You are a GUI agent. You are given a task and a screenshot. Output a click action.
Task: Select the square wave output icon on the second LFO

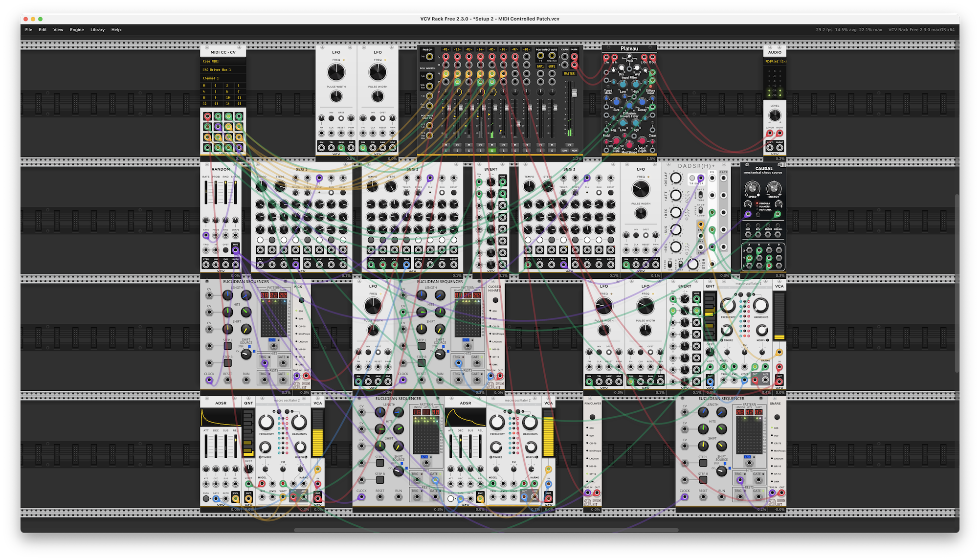[392, 148]
